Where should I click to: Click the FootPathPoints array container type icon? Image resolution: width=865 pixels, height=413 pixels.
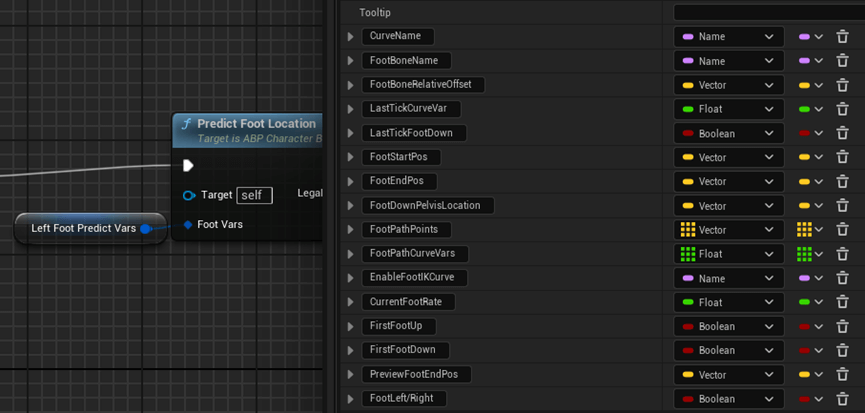(x=804, y=230)
